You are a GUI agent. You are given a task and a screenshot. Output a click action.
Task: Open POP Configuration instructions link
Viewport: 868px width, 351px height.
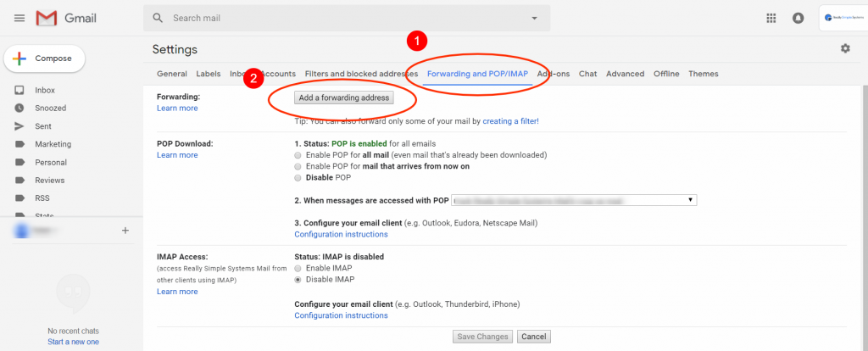pos(341,234)
